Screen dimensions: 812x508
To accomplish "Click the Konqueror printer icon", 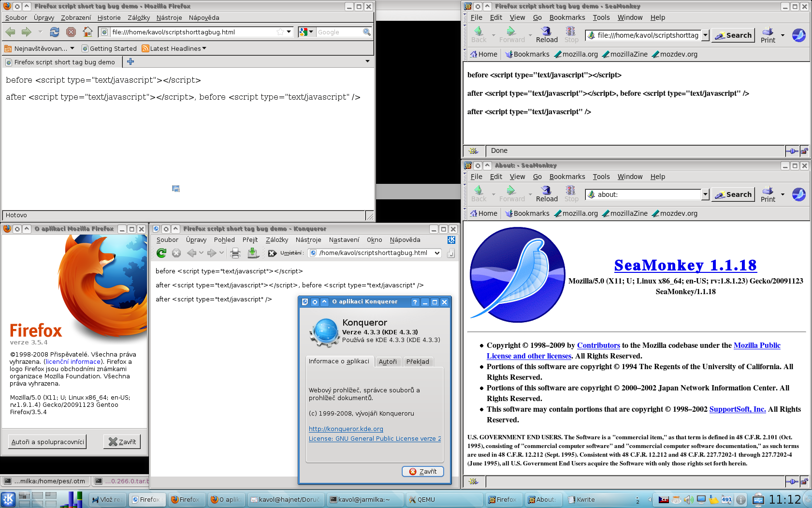I will click(x=235, y=253).
